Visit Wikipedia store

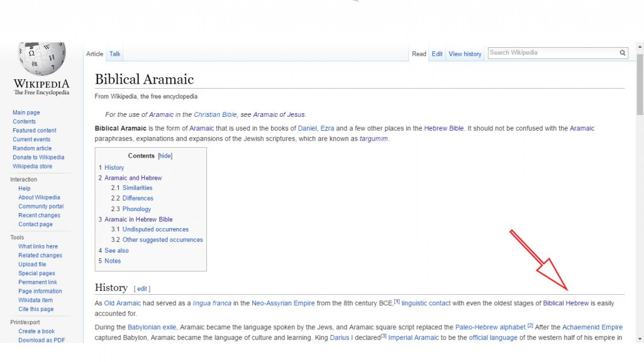coord(33,166)
